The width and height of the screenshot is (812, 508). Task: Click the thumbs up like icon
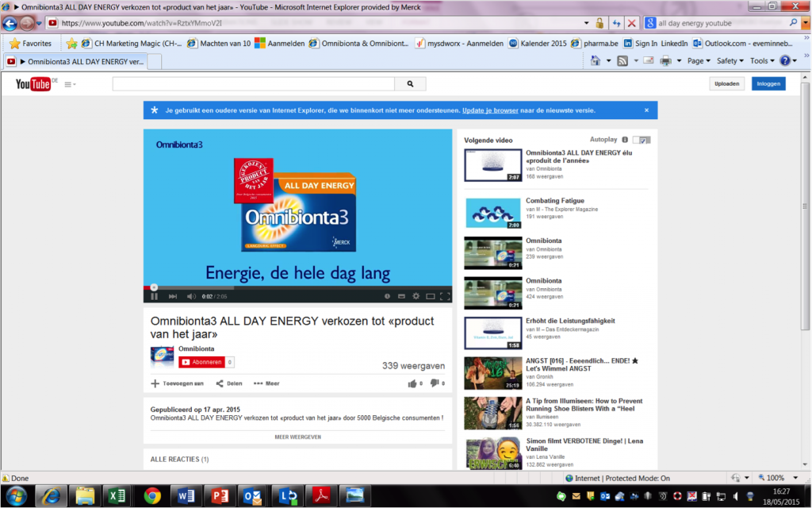click(x=412, y=383)
